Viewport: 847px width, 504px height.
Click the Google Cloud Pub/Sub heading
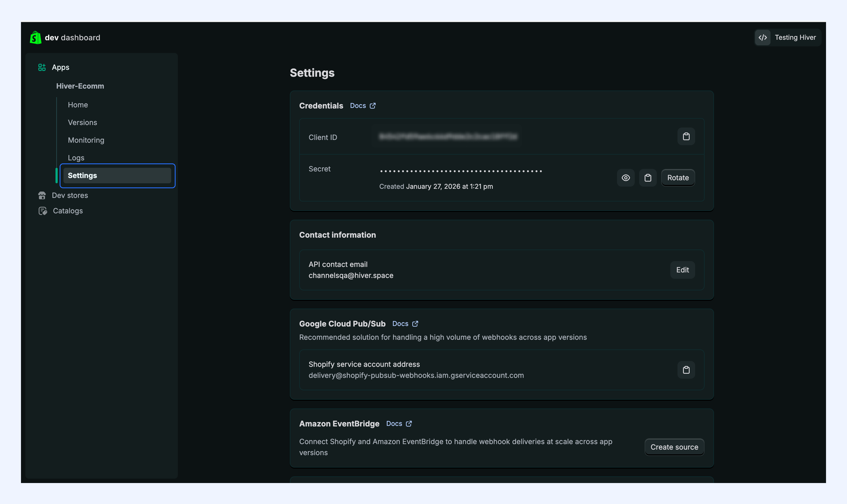[342, 324]
